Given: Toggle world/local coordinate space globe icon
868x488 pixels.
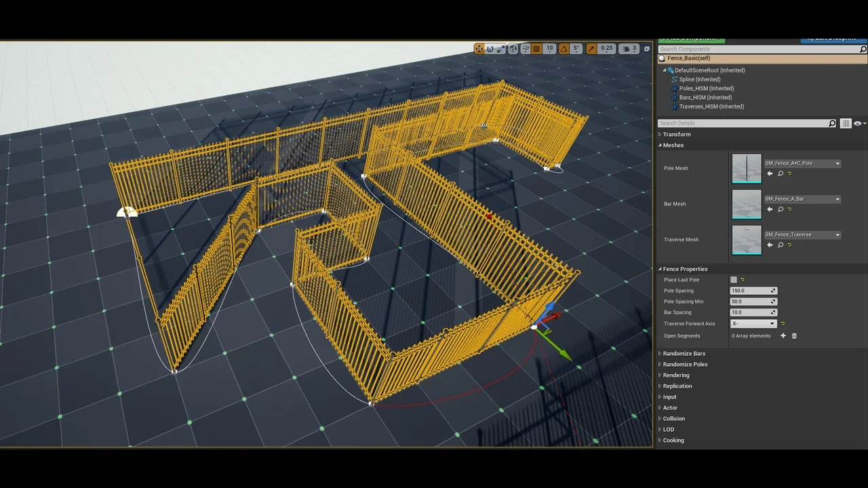Looking at the screenshot, I should 513,48.
